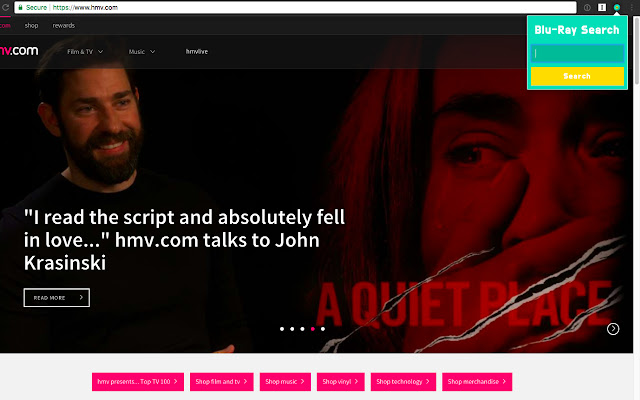Open the rewards tab
Image resolution: width=640 pixels, height=400 pixels.
[x=64, y=26]
